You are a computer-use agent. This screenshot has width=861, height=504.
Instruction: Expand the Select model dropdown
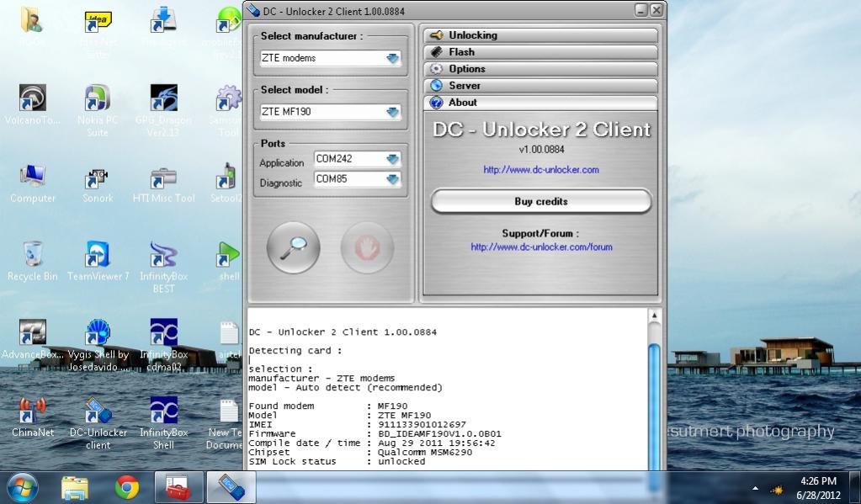[x=392, y=112]
